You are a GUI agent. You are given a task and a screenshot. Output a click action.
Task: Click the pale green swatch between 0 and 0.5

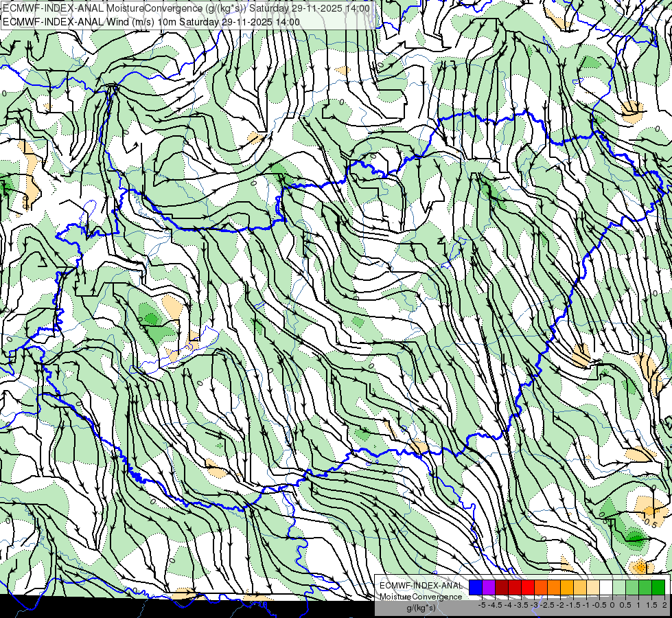[619, 588]
